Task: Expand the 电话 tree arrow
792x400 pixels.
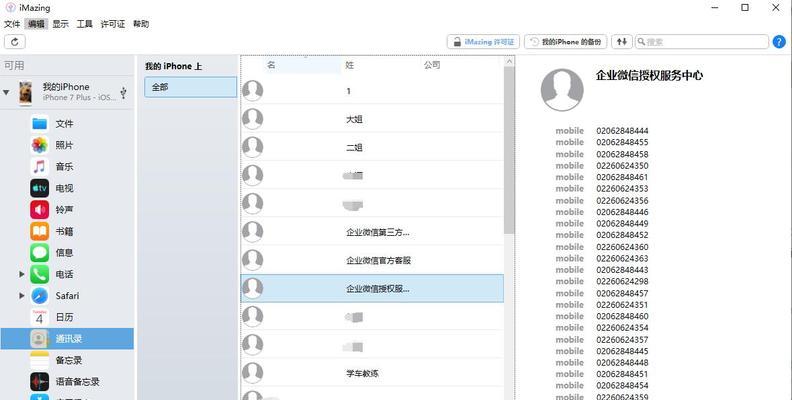Action: pos(21,274)
